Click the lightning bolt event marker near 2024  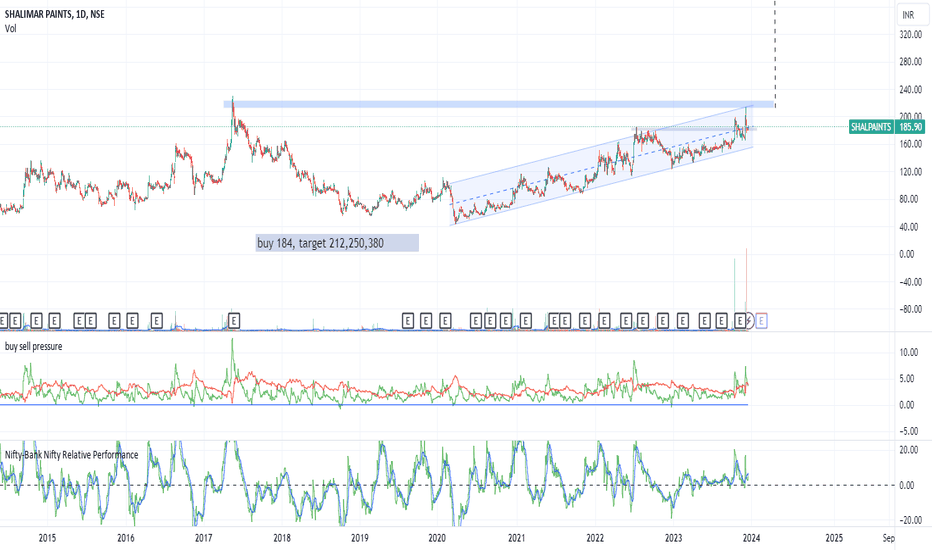(x=749, y=321)
